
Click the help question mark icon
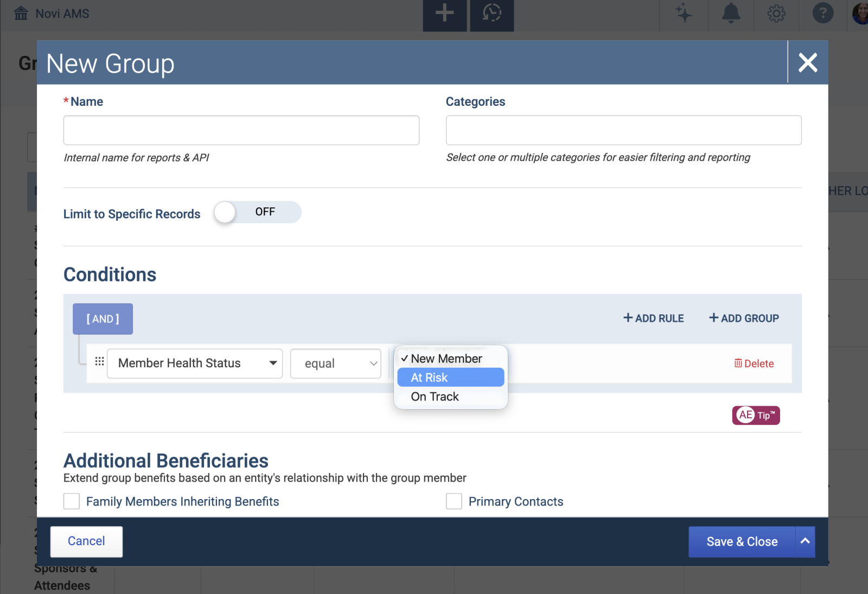pyautogui.click(x=822, y=13)
